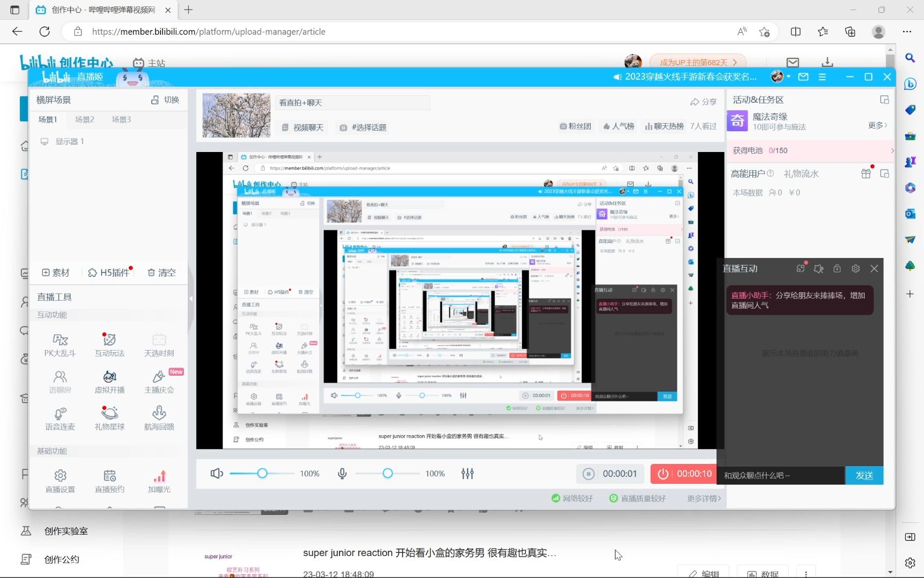924x578 pixels.
Task: Open the 语聊房 tool
Action: (x=60, y=382)
